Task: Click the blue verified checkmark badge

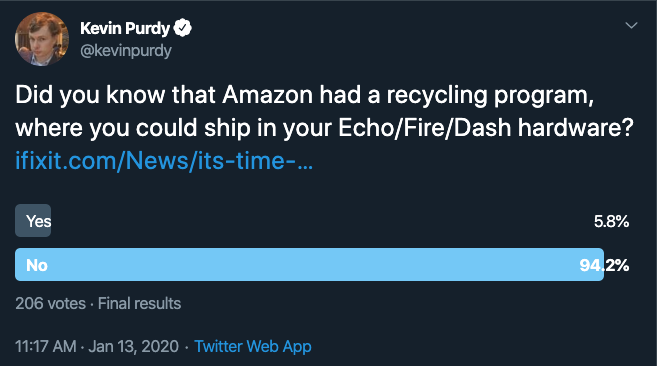Action: (x=183, y=28)
